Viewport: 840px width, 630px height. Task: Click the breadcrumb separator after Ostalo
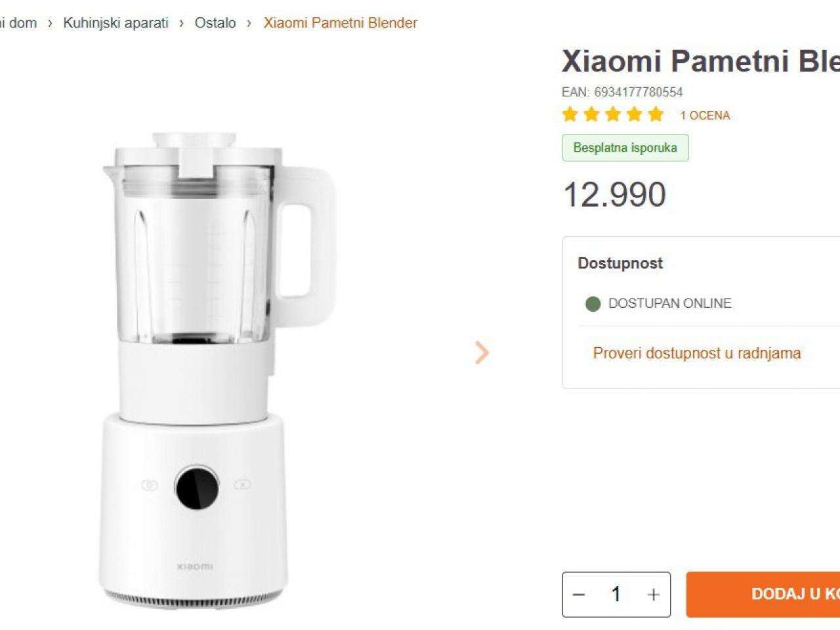point(249,23)
